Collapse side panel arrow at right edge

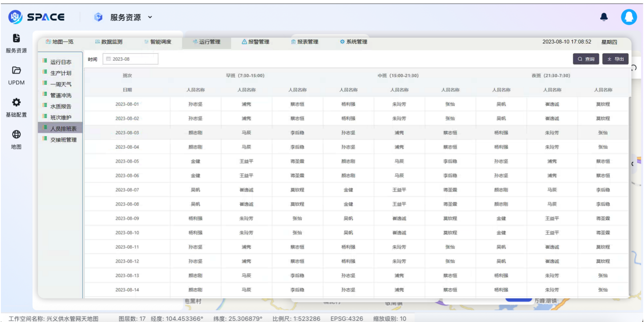point(632,164)
